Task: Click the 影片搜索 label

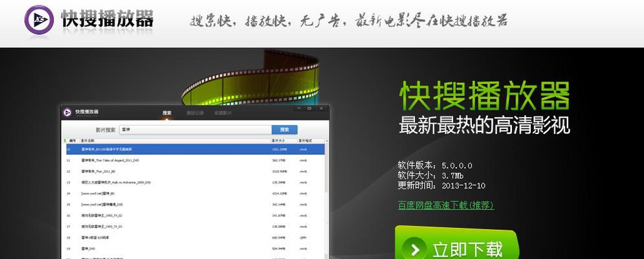Action: point(105,130)
